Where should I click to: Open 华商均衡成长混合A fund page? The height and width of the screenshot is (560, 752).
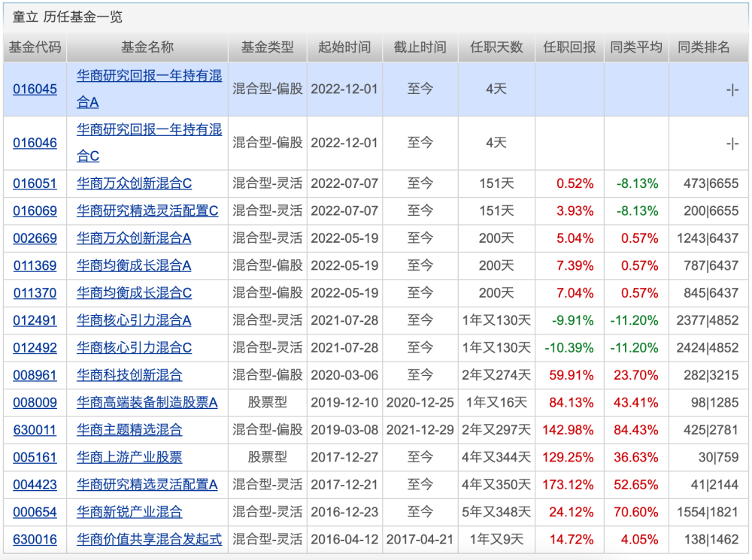click(134, 265)
